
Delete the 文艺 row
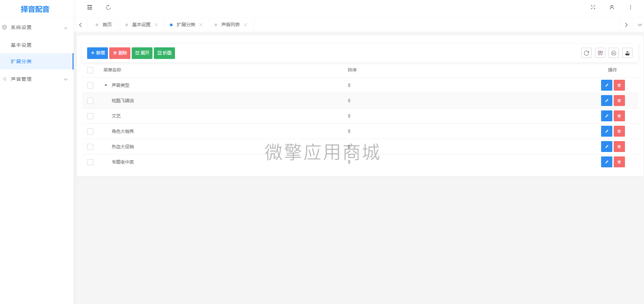[x=619, y=116]
